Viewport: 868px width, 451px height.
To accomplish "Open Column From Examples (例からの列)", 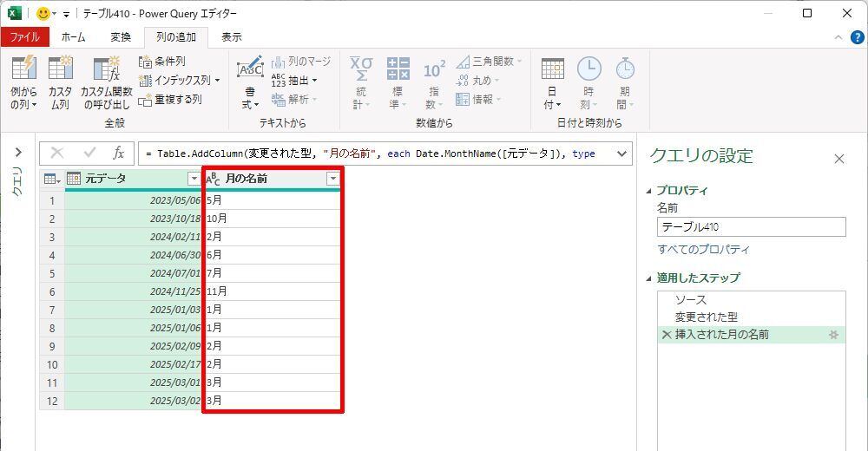I will click(x=23, y=82).
